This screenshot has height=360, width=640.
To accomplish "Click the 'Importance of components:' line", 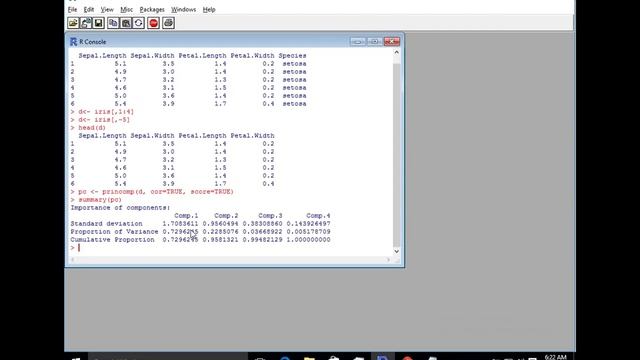I will point(120,208).
